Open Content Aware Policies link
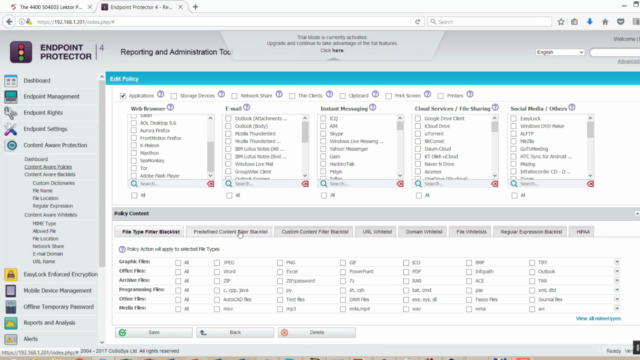The width and height of the screenshot is (640, 360). click(x=48, y=167)
